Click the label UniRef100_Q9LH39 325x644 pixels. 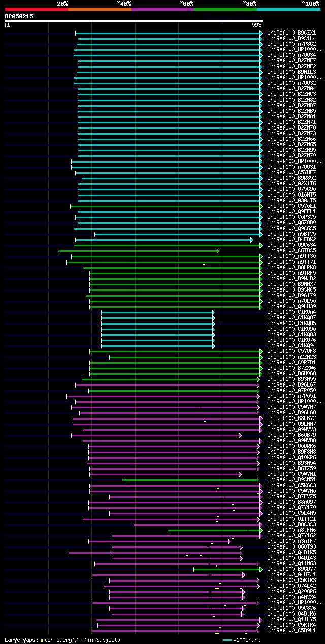pos(292,307)
